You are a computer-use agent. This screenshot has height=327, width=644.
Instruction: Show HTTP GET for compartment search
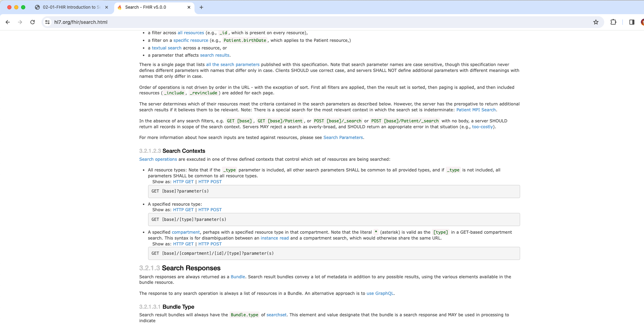pos(183,244)
